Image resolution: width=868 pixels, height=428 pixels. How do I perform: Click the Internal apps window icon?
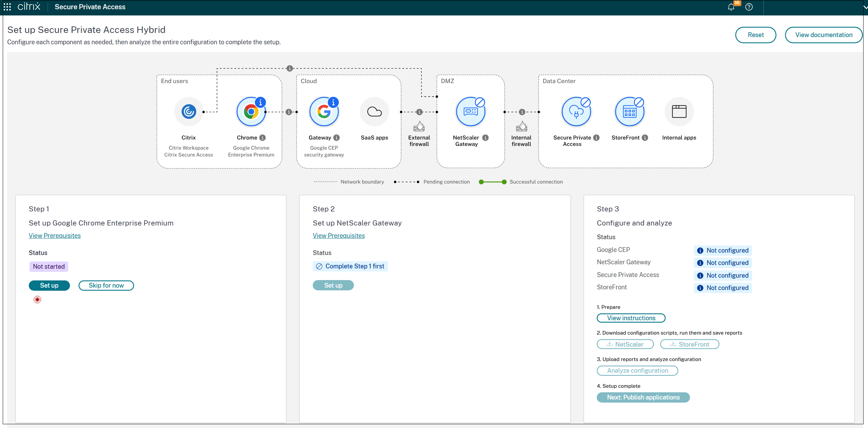click(x=679, y=112)
